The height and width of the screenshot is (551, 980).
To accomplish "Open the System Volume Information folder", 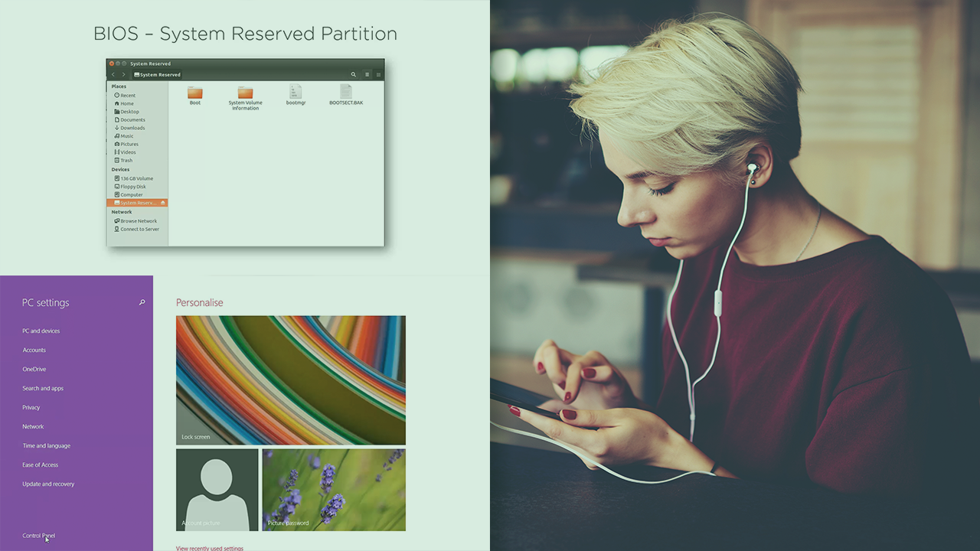I will [x=245, y=93].
